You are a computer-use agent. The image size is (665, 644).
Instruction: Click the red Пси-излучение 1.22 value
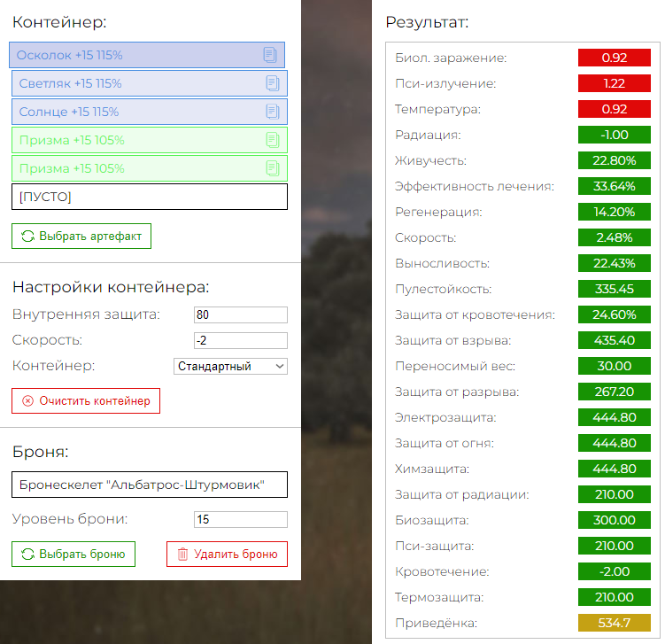[x=615, y=83]
